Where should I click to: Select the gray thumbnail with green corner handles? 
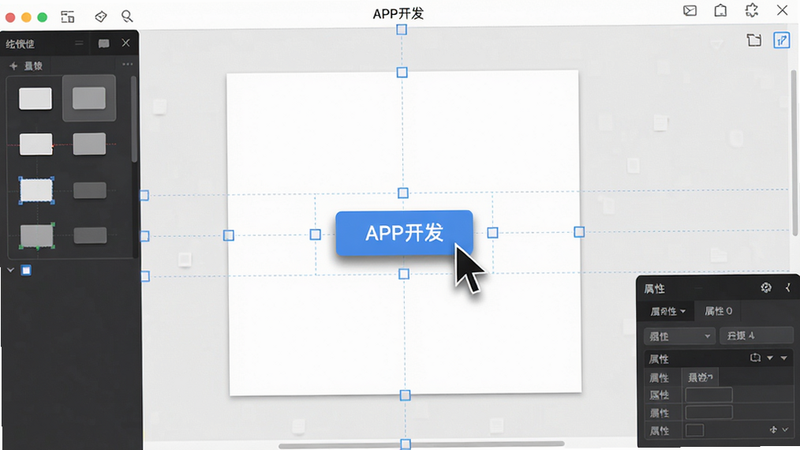pos(37,236)
